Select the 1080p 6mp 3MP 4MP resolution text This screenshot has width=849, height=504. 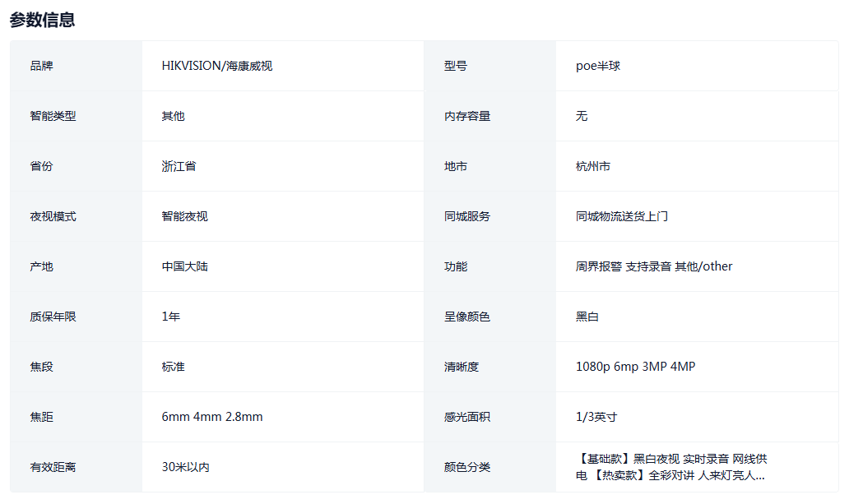click(x=635, y=367)
